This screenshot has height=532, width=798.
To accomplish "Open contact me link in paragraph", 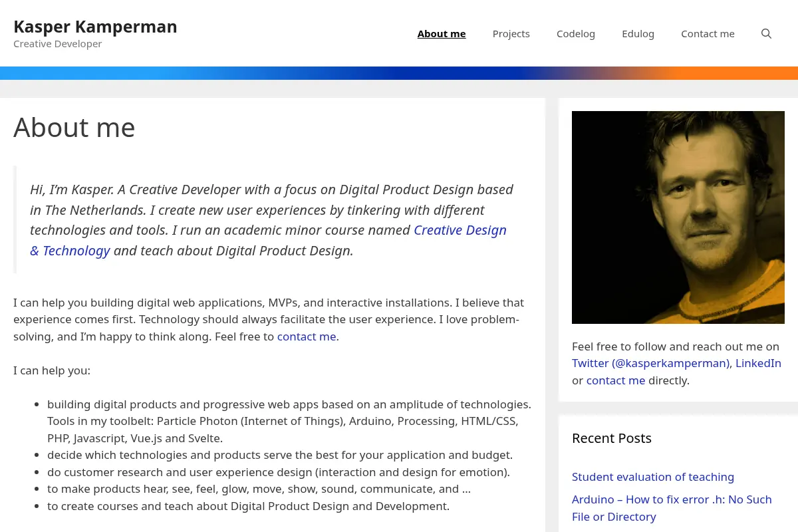I will click(307, 336).
